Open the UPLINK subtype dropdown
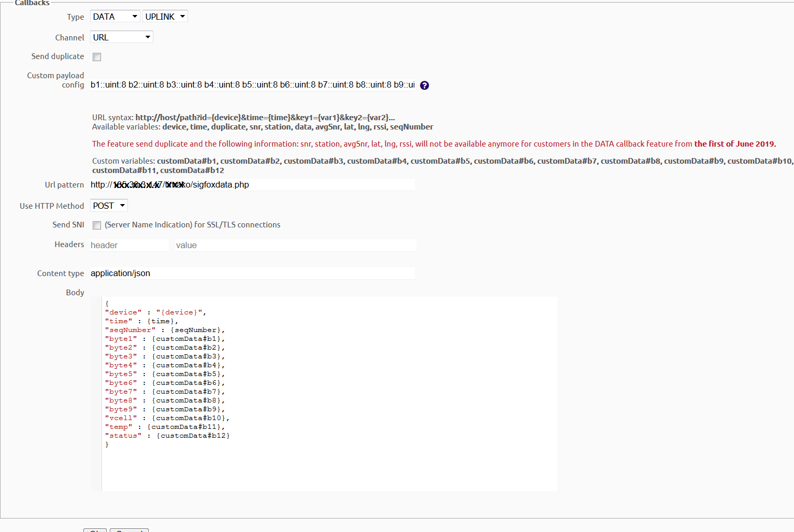794x532 pixels. (x=165, y=17)
